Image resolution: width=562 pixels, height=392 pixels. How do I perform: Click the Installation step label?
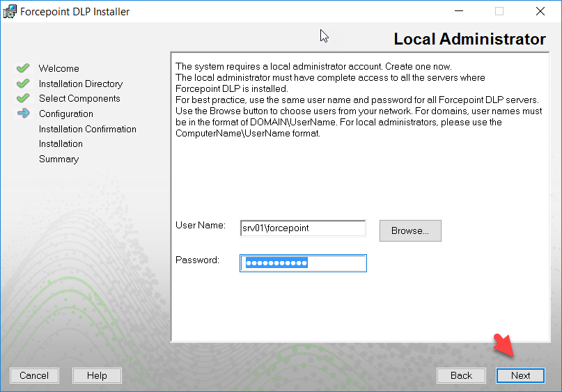(61, 143)
